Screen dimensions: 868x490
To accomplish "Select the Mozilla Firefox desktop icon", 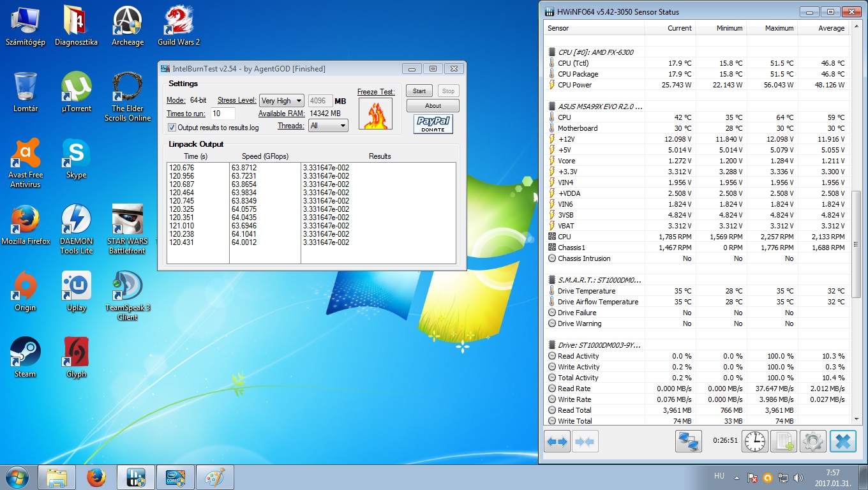I will pos(26,225).
